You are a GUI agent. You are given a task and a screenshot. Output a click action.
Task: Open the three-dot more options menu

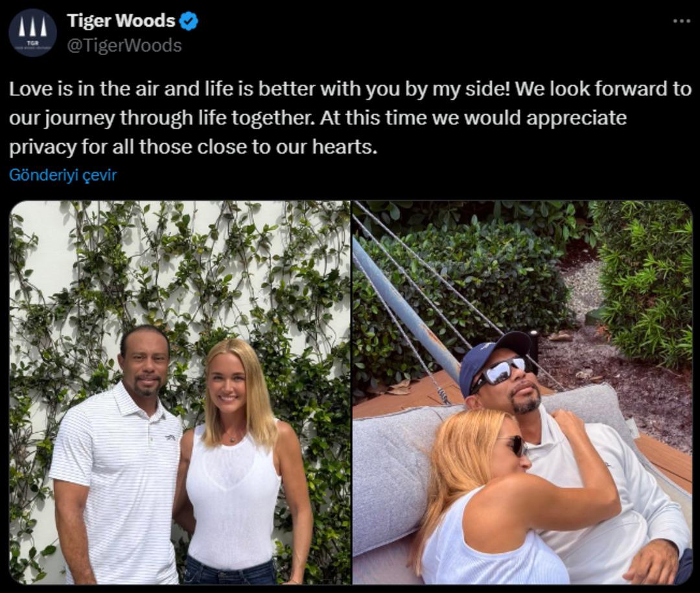click(682, 21)
